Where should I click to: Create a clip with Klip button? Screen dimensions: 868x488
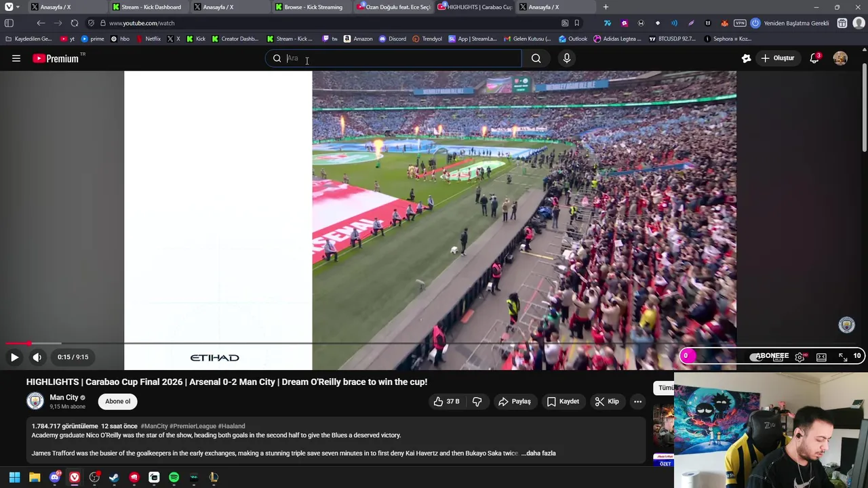click(607, 401)
